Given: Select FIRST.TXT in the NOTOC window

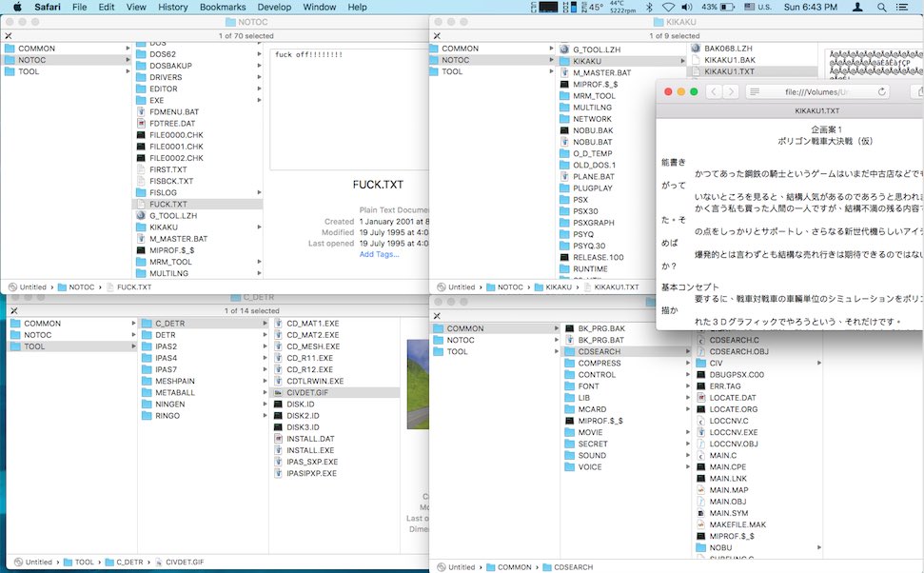Looking at the screenshot, I should pyautogui.click(x=197, y=169).
